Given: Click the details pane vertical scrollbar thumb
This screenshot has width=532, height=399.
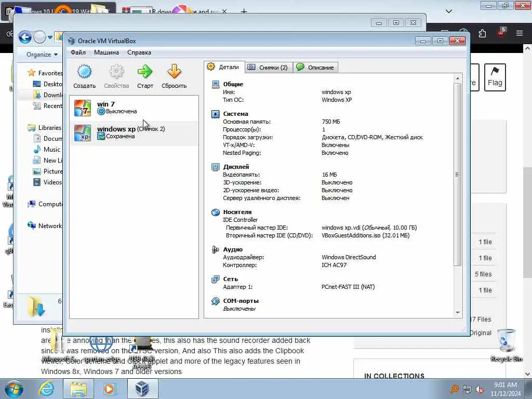Looking at the screenshot, I should (458, 175).
